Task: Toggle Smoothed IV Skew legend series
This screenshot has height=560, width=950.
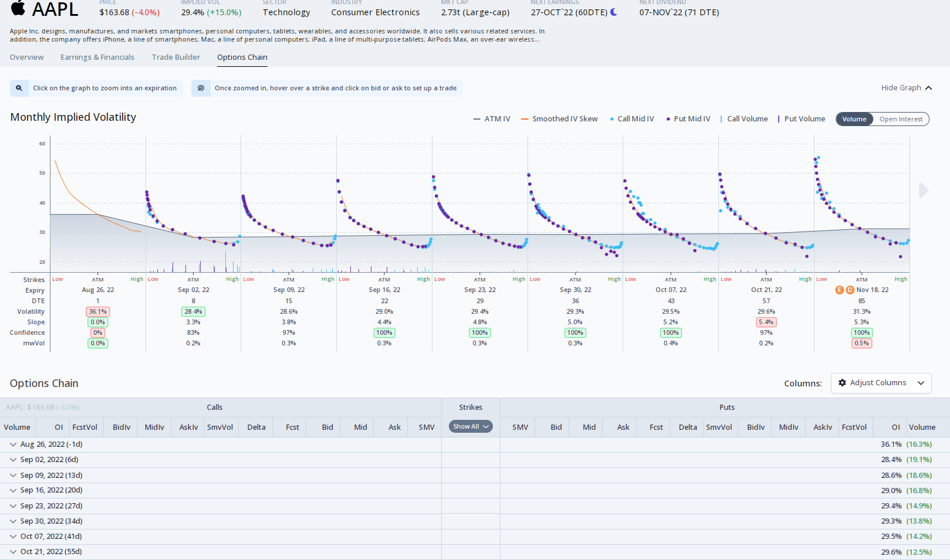Action: (559, 119)
